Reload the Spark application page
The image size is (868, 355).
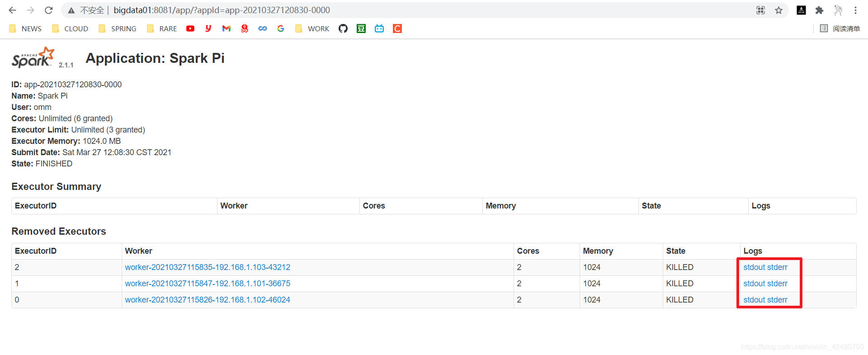[49, 10]
